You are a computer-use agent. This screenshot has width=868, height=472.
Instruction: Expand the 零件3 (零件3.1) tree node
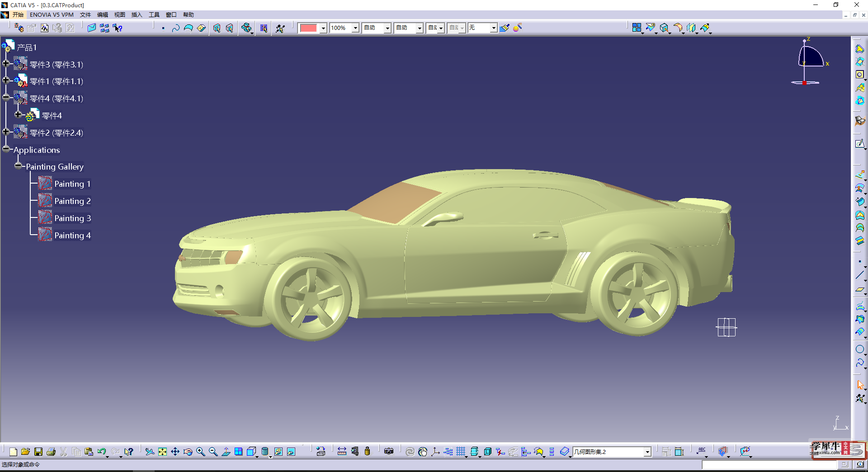tap(6, 64)
